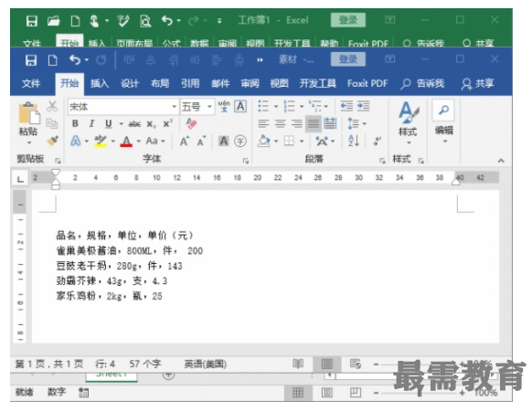Toggle italic formatting

coord(91,123)
